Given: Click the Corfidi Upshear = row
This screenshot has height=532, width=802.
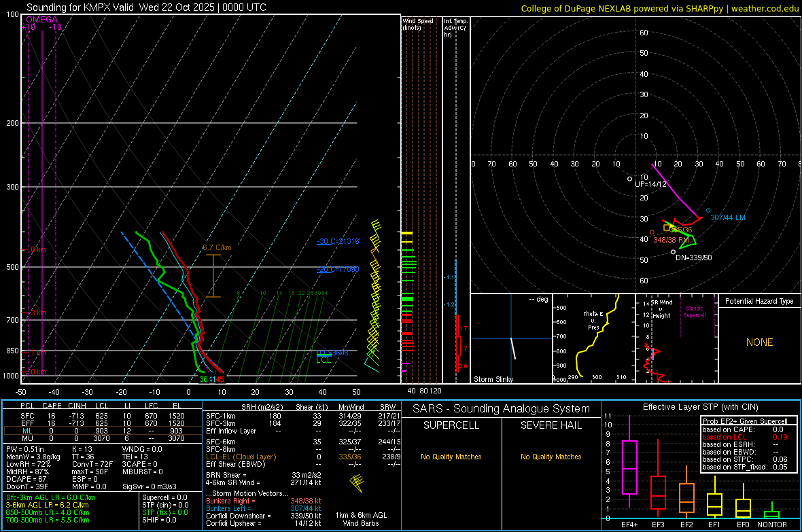Looking at the screenshot, I should coord(264,523).
